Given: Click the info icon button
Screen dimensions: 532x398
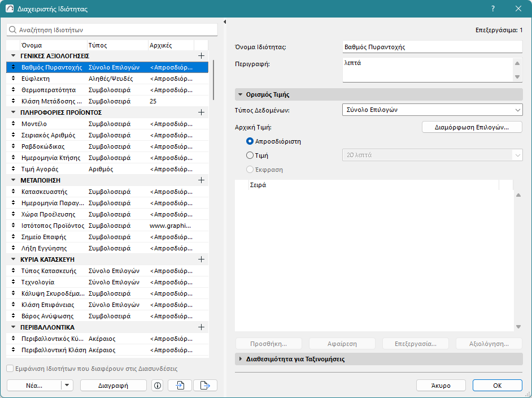Looking at the screenshot, I should point(158,385).
